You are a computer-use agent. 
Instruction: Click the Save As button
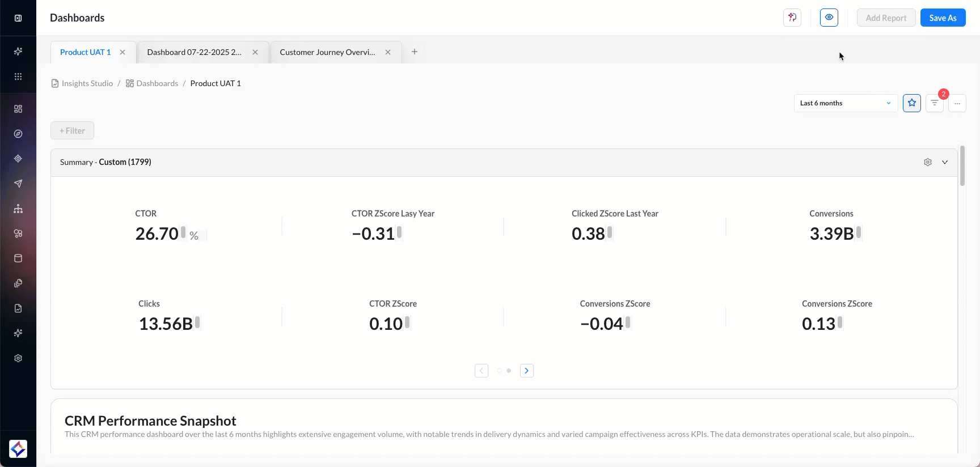[943, 18]
